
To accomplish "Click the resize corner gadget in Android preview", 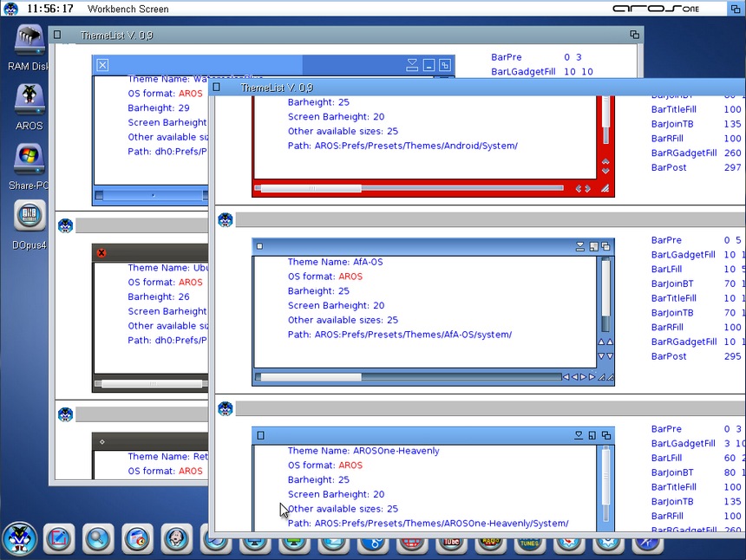I will [x=605, y=189].
